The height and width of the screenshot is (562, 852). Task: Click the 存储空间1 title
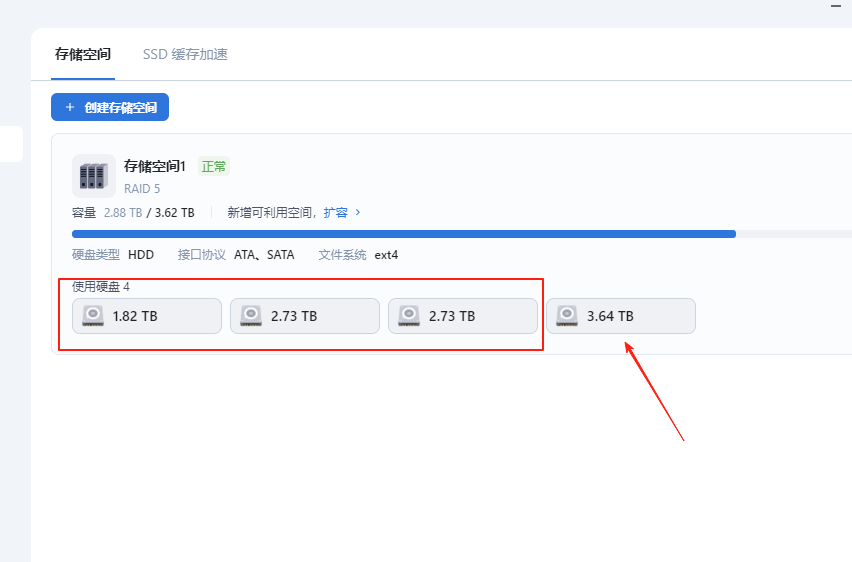(x=155, y=166)
